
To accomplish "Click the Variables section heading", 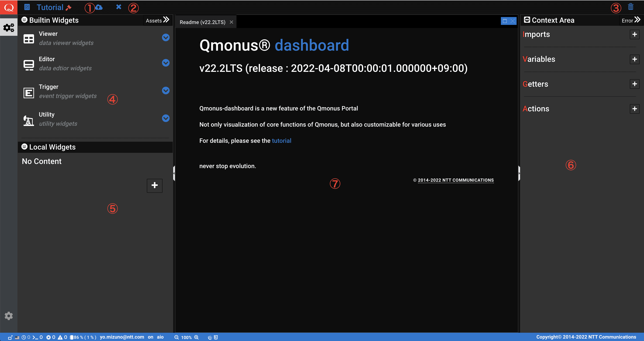I will 539,59.
